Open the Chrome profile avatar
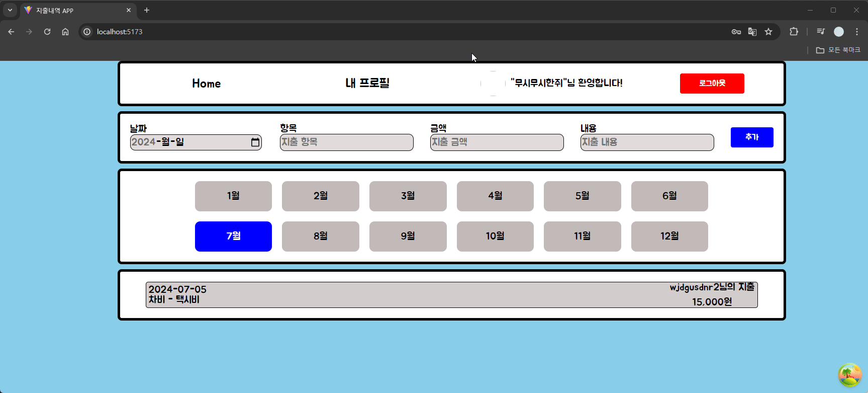Image resolution: width=868 pixels, height=393 pixels. coord(839,32)
